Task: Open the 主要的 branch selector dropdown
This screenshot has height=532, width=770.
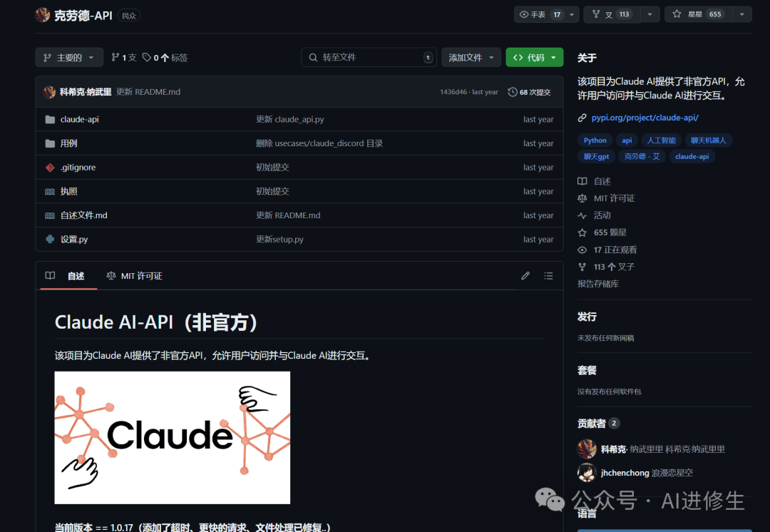Action: 69,58
